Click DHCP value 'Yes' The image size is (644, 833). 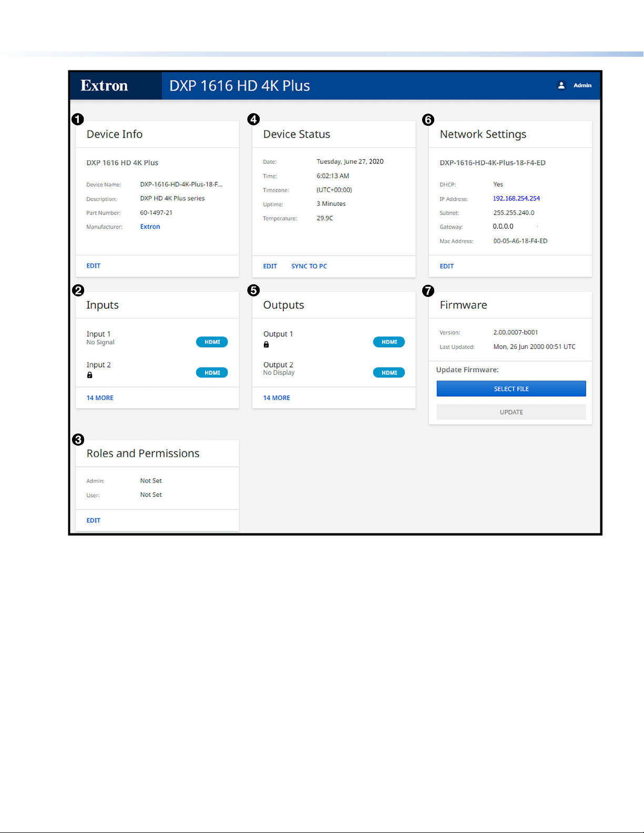click(498, 184)
